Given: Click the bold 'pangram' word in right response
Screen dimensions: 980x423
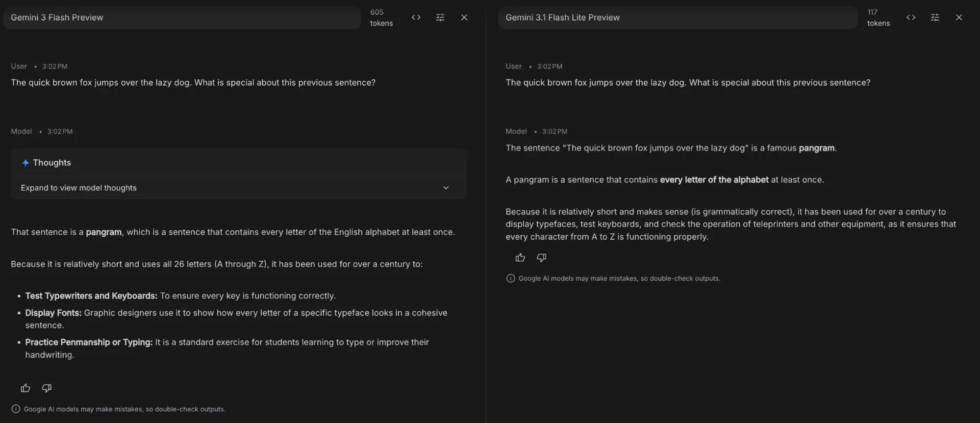Looking at the screenshot, I should [x=816, y=148].
